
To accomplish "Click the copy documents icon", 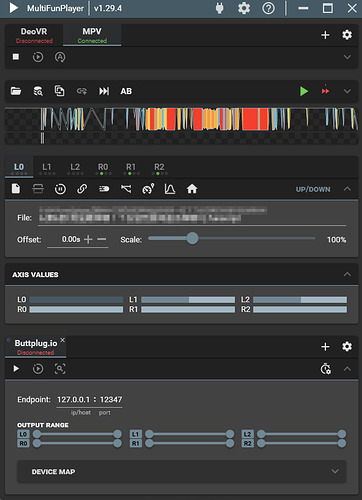I will 59,91.
